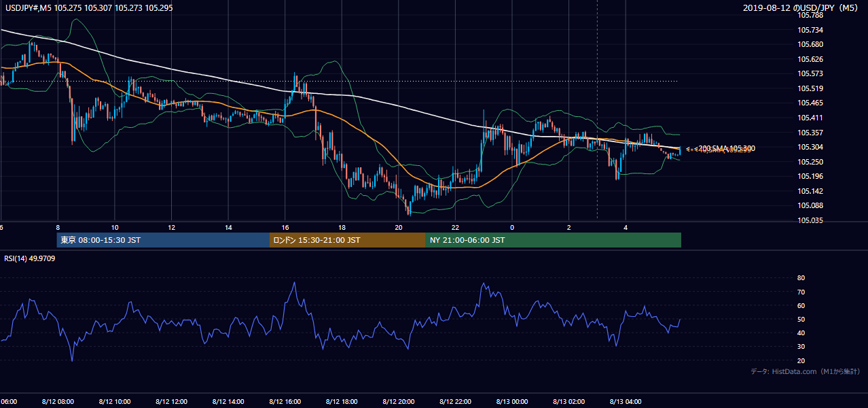Click the 8/13 00:00 time label
Screen dimensions: 868x408
512,401
